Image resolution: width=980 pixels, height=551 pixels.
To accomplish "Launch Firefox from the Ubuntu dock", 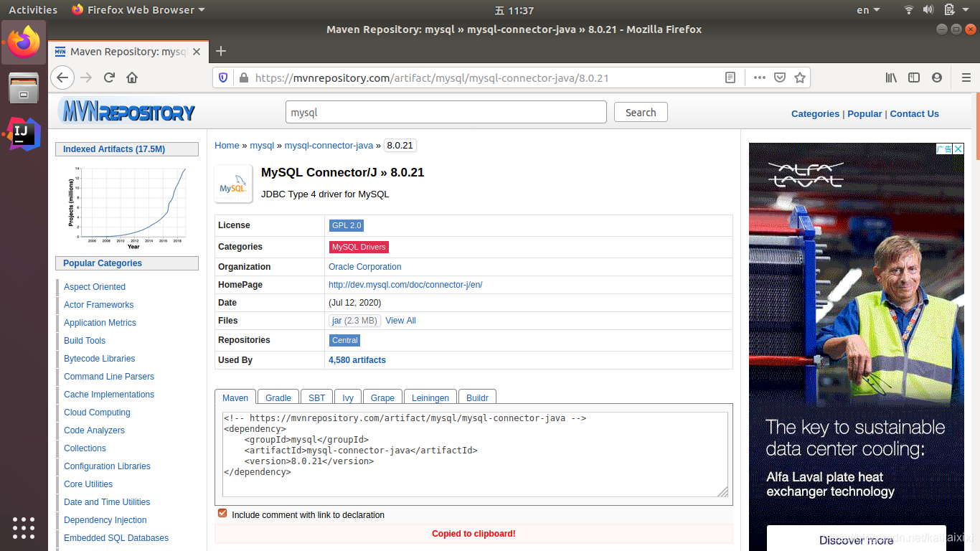I will pos(24,42).
